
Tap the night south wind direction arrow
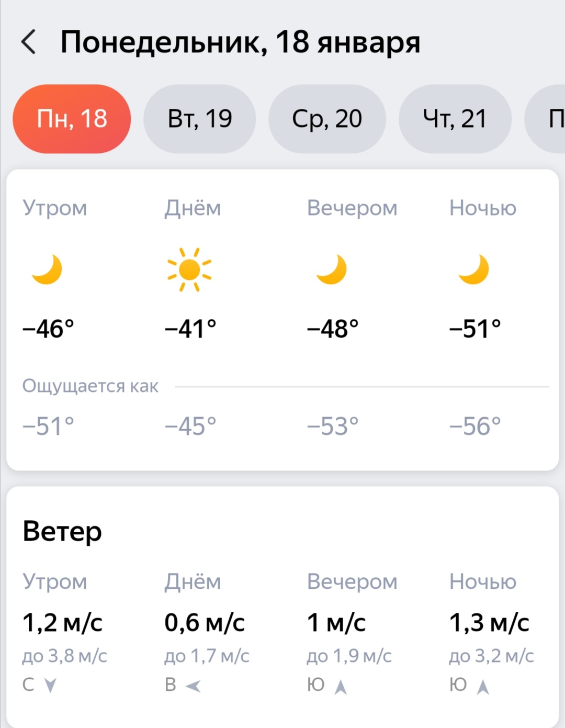pyautogui.click(x=483, y=686)
